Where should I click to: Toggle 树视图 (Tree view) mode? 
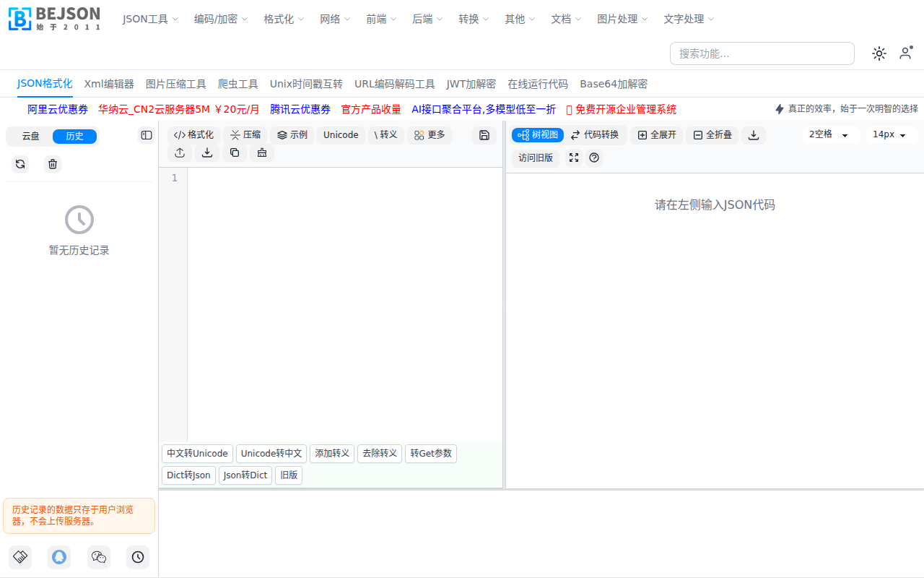pyautogui.click(x=537, y=134)
